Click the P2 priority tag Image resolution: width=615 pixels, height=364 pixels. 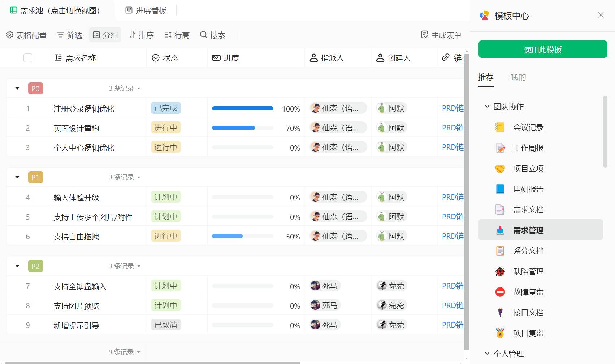(35, 266)
